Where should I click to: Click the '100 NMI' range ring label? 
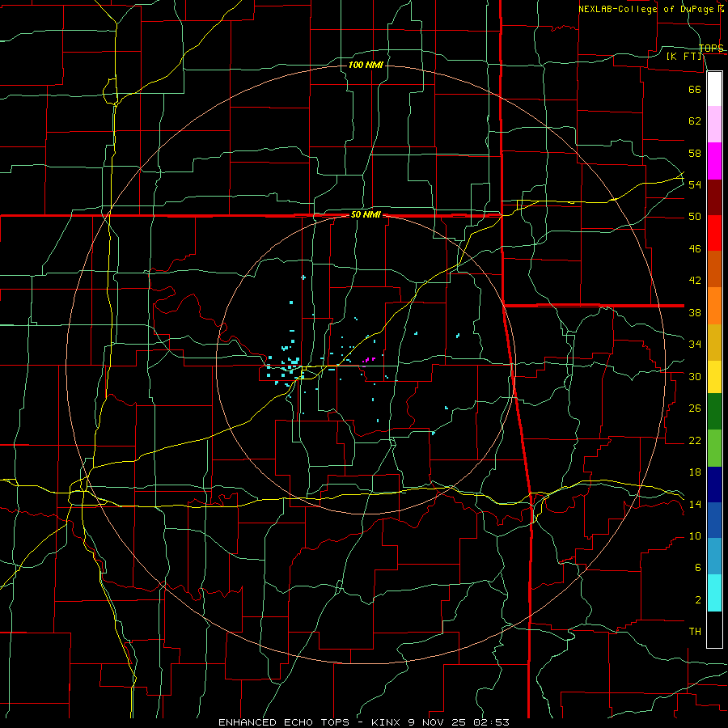pos(366,65)
